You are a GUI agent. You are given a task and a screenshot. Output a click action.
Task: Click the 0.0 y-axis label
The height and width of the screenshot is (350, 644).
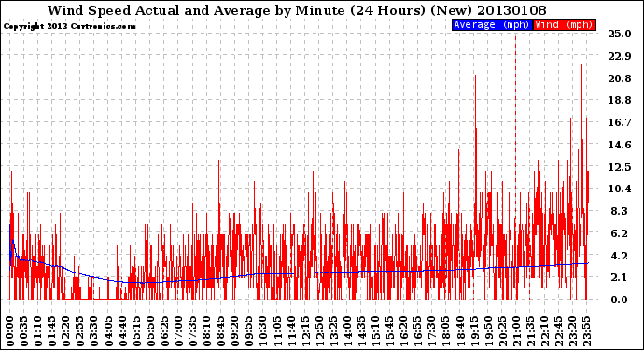click(x=620, y=300)
